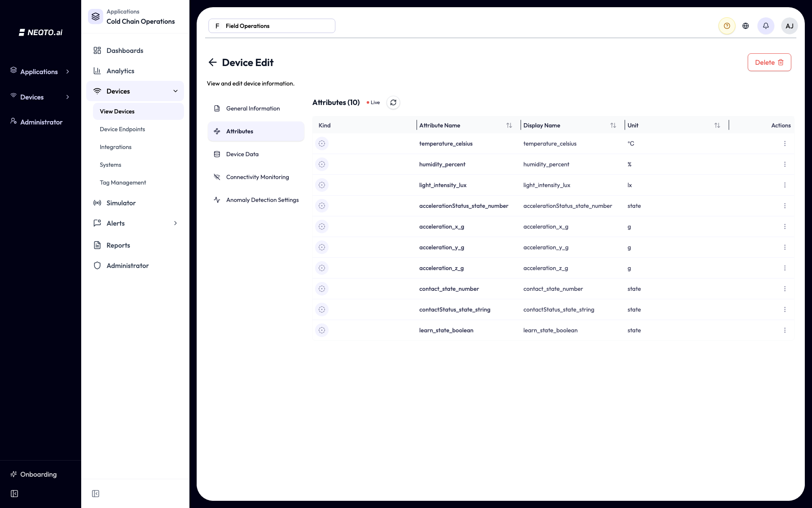Click the Cold Chain Operations application icon
The width and height of the screenshot is (812, 508).
click(x=96, y=17)
